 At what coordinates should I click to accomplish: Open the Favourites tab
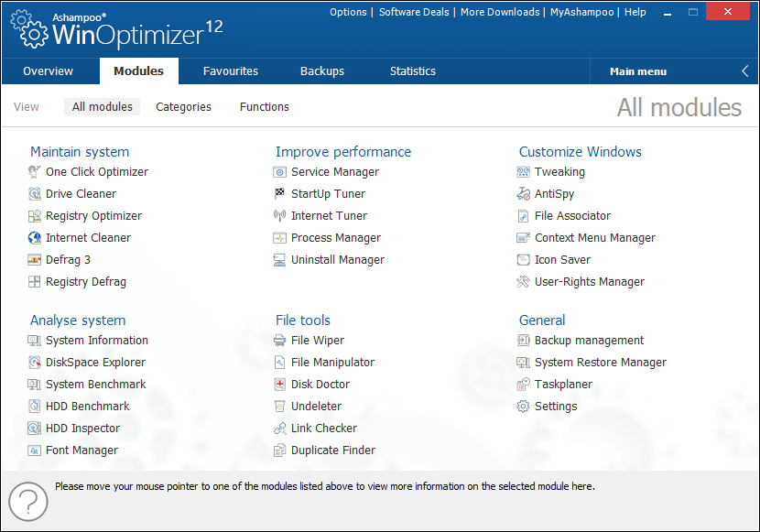tap(230, 71)
